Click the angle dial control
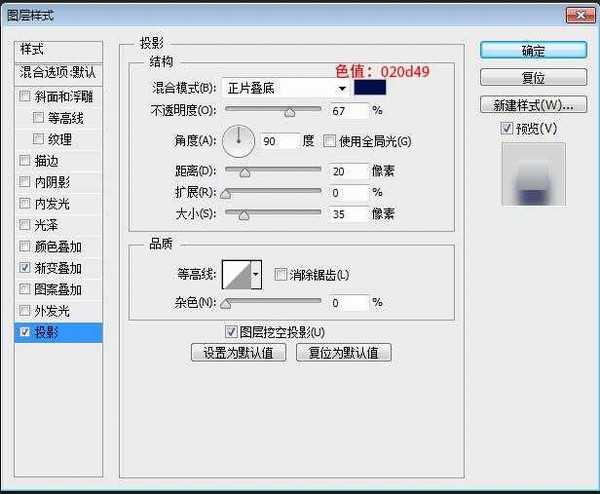Viewport: 600px width, 494px height. point(238,142)
